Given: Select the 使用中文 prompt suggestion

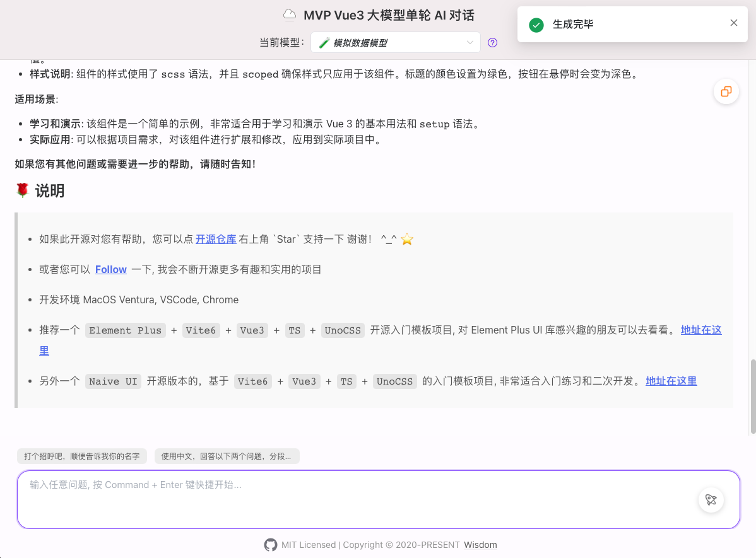Looking at the screenshot, I should click(227, 456).
